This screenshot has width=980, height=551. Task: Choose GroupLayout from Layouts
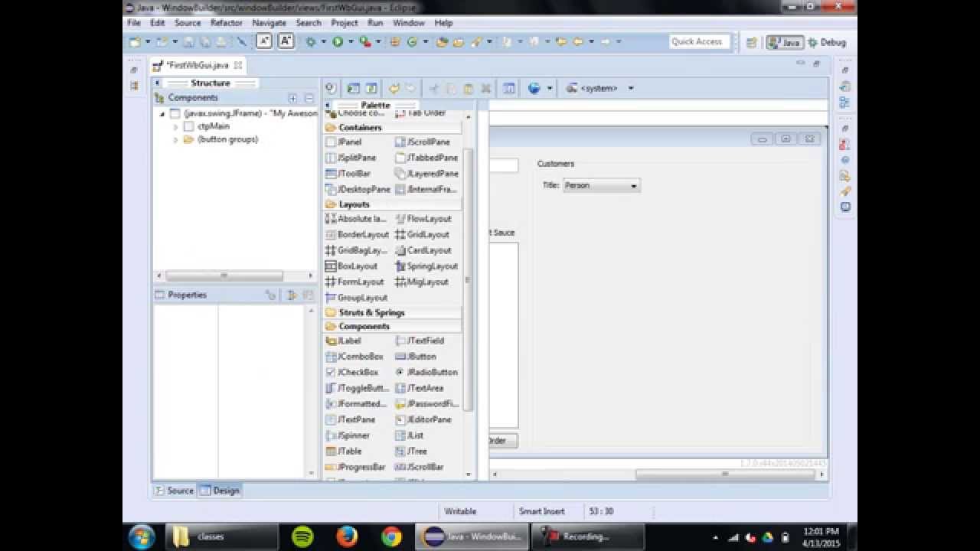click(356, 298)
